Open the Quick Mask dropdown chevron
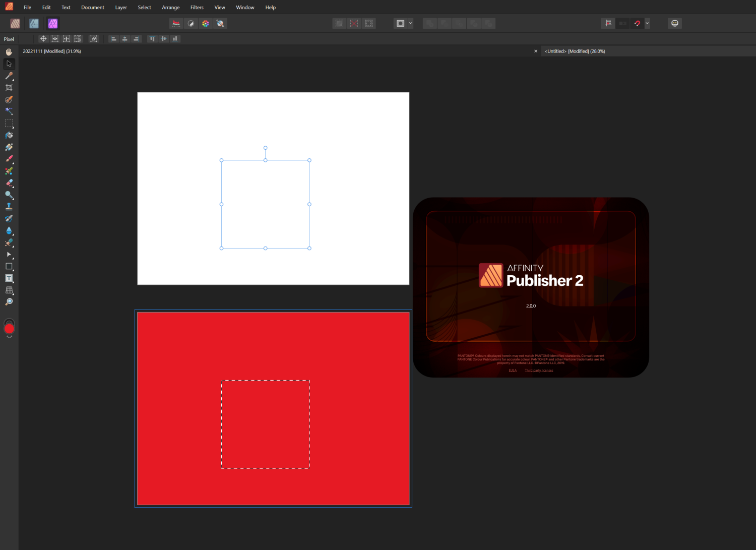 click(x=410, y=23)
